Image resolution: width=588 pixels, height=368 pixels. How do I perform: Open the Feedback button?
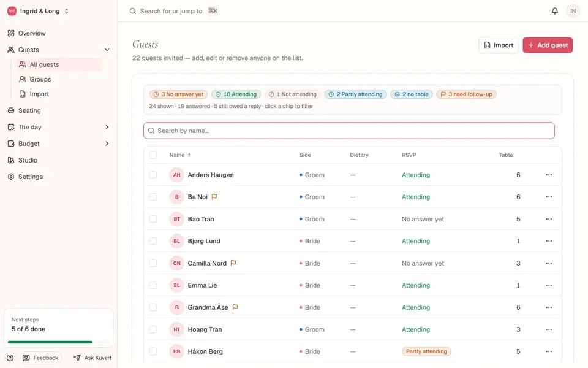pyautogui.click(x=41, y=358)
